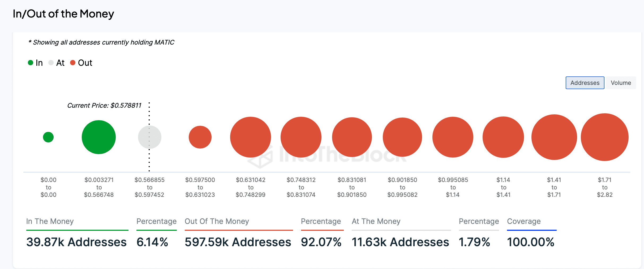Click the 'Current Price: $0.578811' label

[104, 106]
